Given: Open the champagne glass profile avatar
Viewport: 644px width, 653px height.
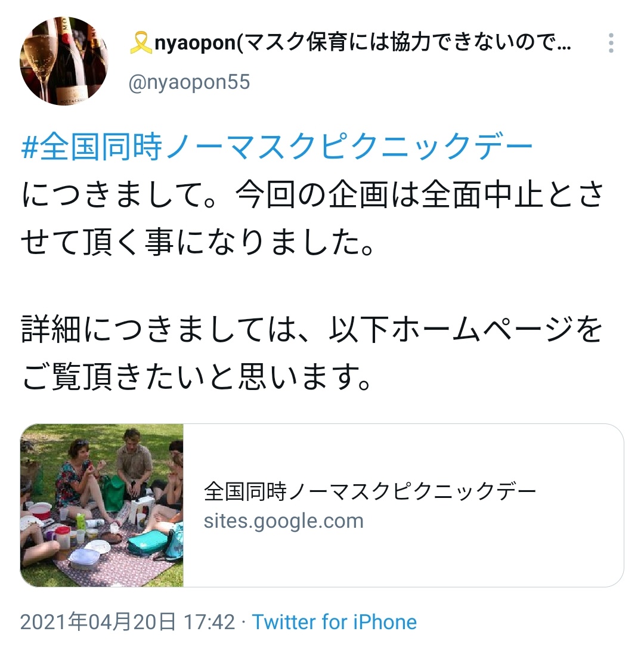Looking at the screenshot, I should coord(64,61).
